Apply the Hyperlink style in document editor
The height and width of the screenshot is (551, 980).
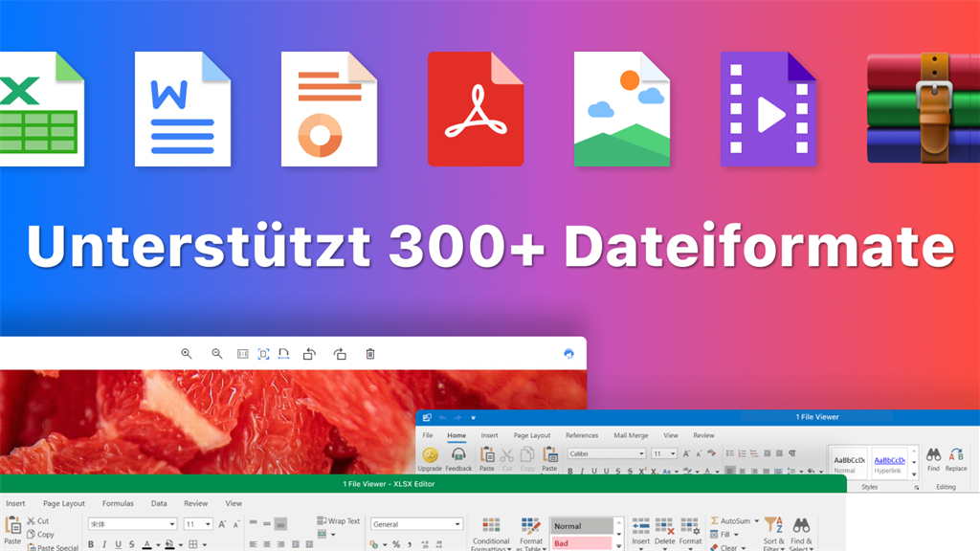click(889, 464)
